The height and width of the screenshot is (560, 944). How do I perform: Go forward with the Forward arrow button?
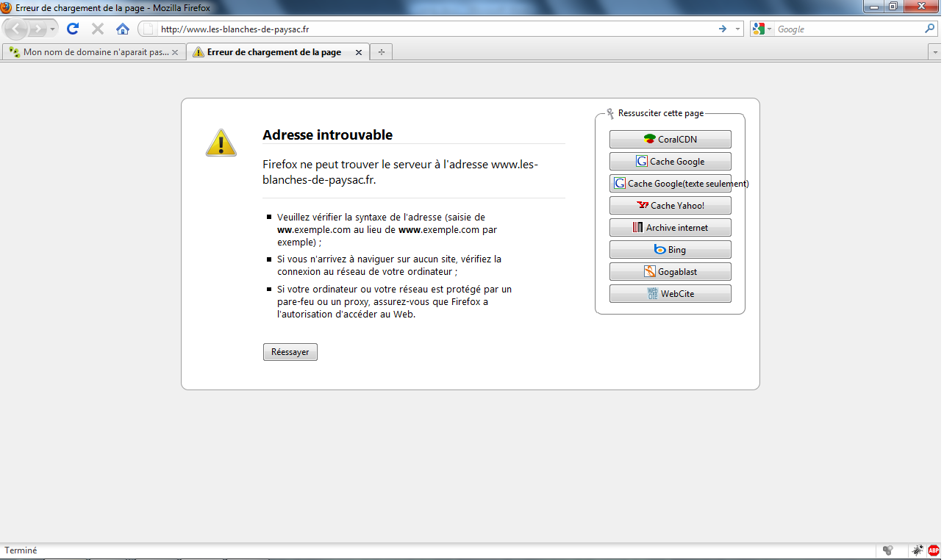click(x=37, y=29)
